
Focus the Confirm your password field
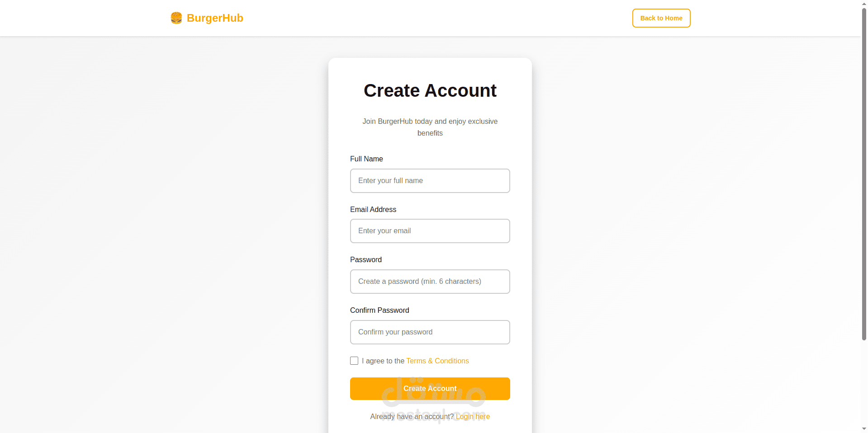tap(430, 332)
